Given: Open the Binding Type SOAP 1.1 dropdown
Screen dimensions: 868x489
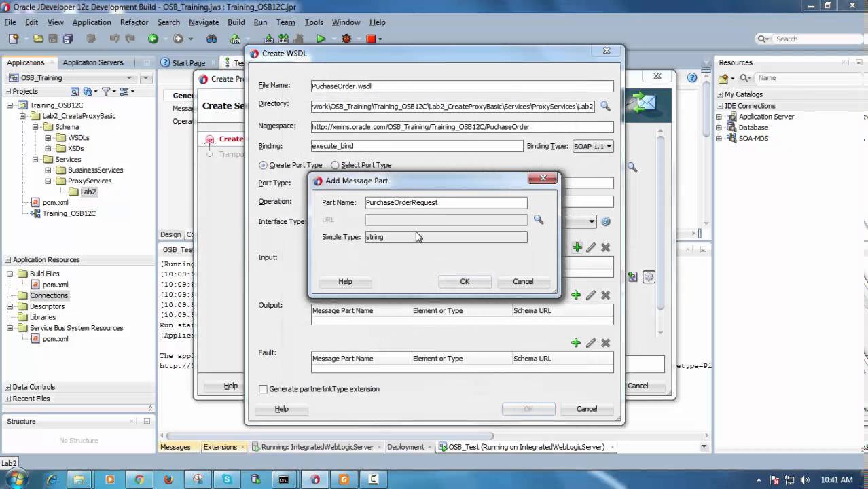Looking at the screenshot, I should [x=593, y=146].
